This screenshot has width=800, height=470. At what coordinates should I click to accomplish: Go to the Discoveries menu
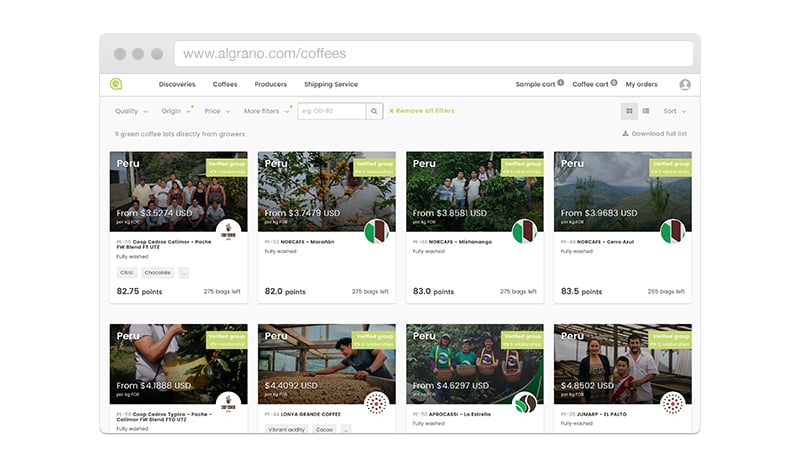point(177,84)
